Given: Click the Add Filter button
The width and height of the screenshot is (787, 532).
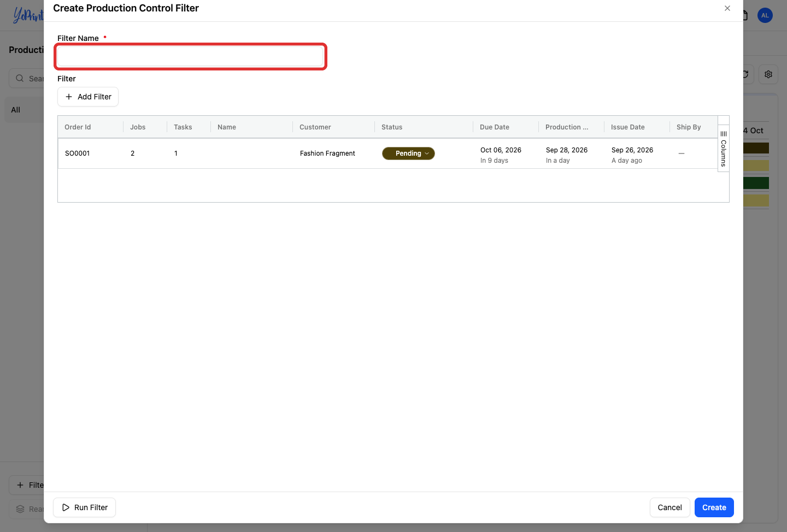Looking at the screenshot, I should click(88, 97).
